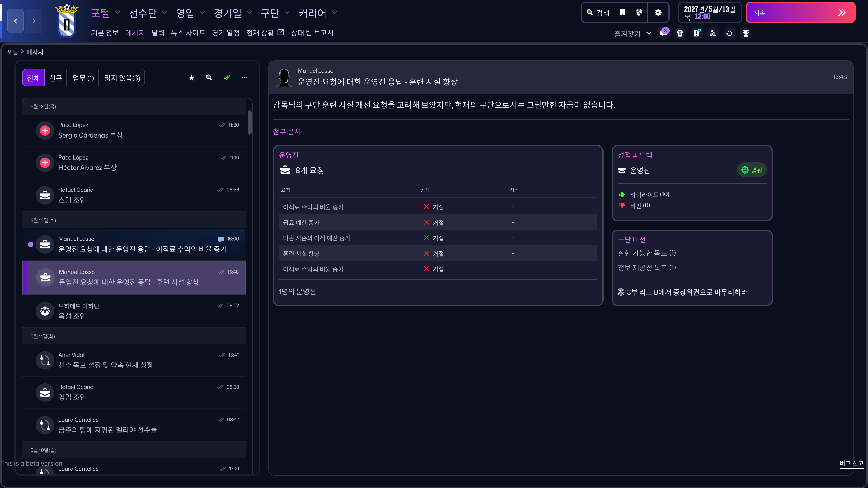Open the 경기 일정 tab

(225, 33)
